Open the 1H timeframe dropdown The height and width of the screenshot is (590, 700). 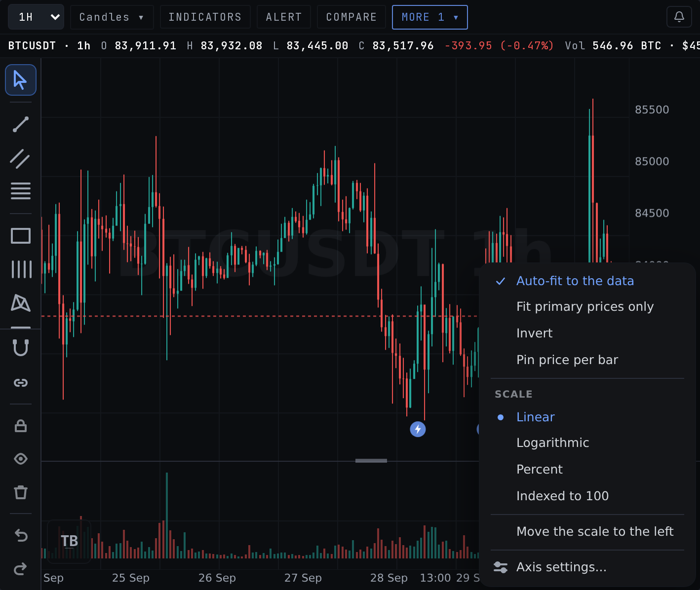point(36,17)
